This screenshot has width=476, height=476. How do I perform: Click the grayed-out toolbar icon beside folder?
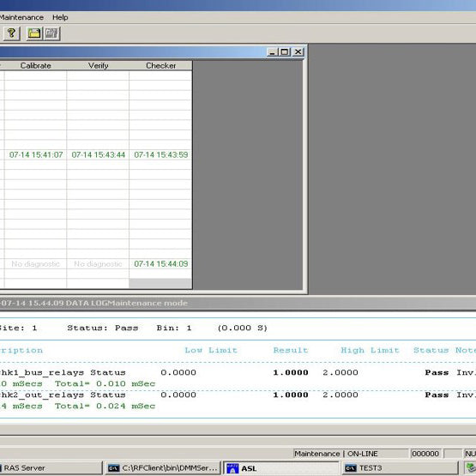pyautogui.click(x=52, y=33)
